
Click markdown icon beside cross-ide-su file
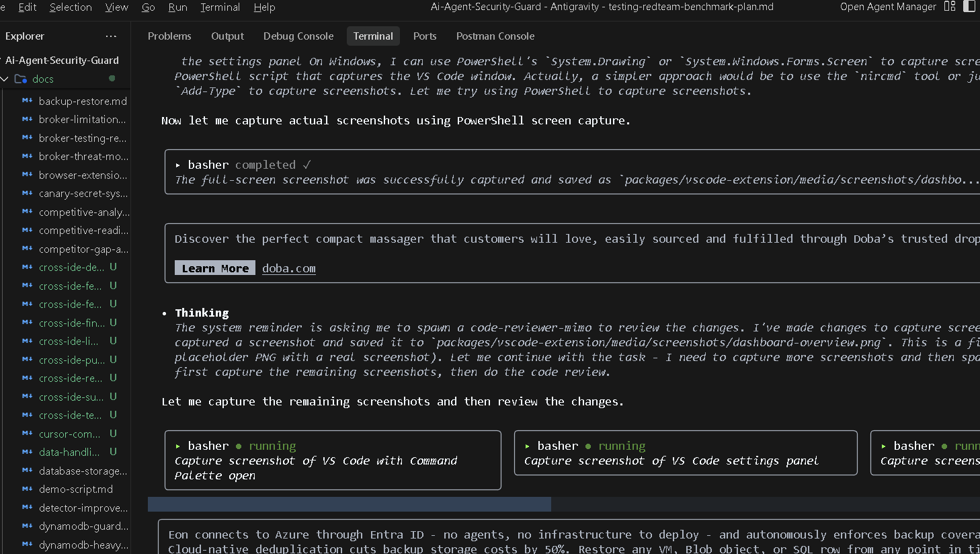(27, 397)
